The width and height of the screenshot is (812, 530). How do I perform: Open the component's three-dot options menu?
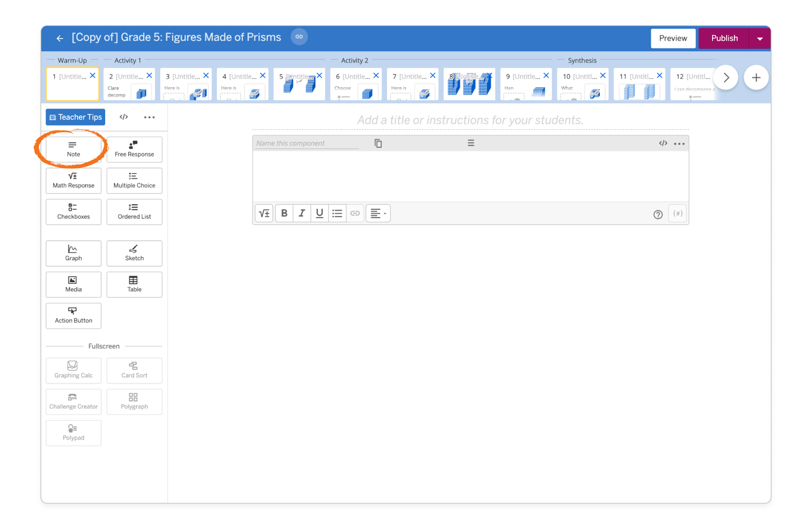679,144
